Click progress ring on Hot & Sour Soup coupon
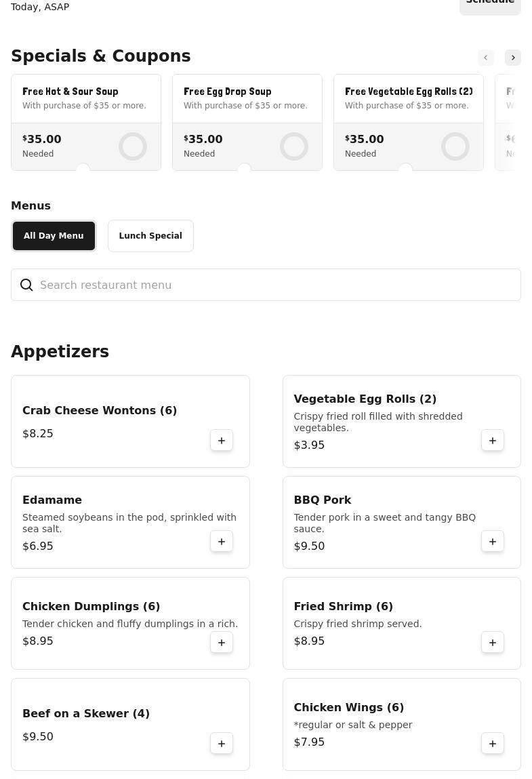Screen dimensions: 532x779 tap(133, 146)
